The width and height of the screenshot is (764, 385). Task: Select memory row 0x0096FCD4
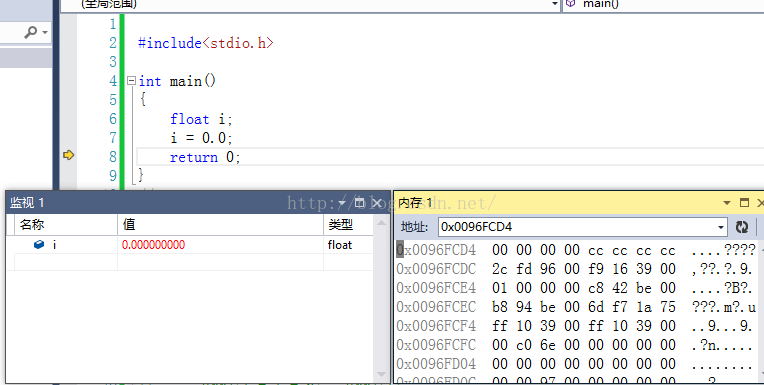pos(576,250)
